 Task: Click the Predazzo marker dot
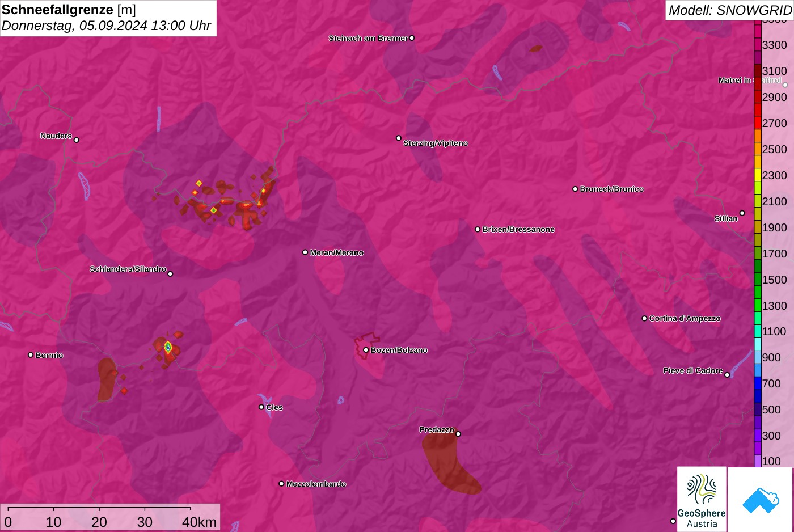pos(458,434)
